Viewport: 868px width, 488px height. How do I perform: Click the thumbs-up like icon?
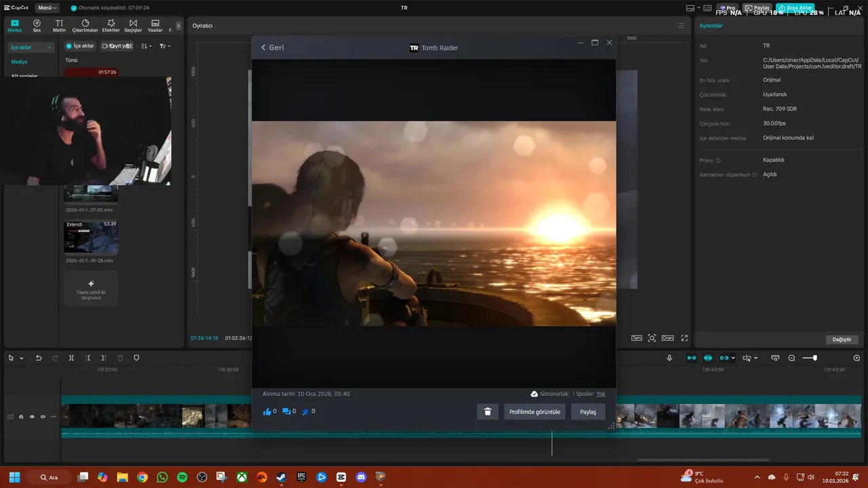click(267, 411)
